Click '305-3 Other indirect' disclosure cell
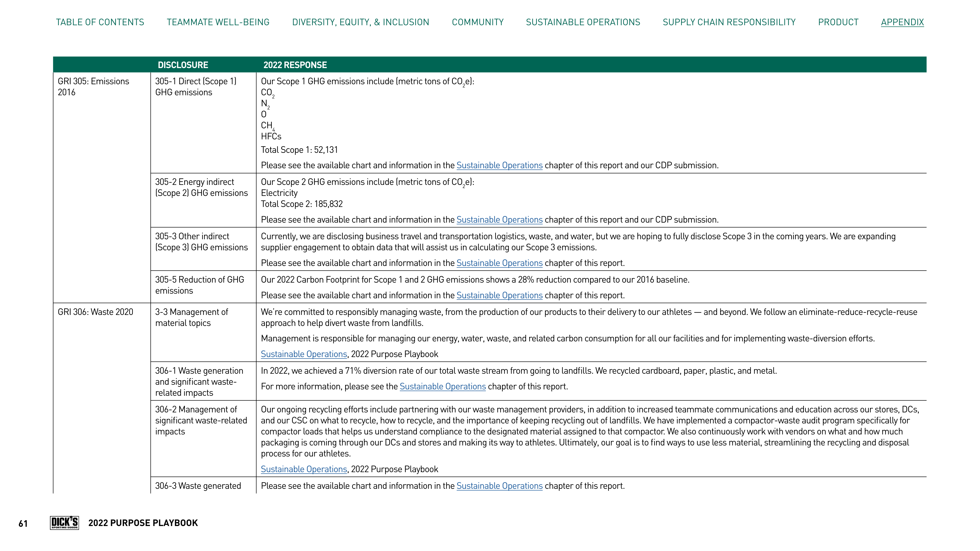Screen dimensions: 980x551 [204, 249]
